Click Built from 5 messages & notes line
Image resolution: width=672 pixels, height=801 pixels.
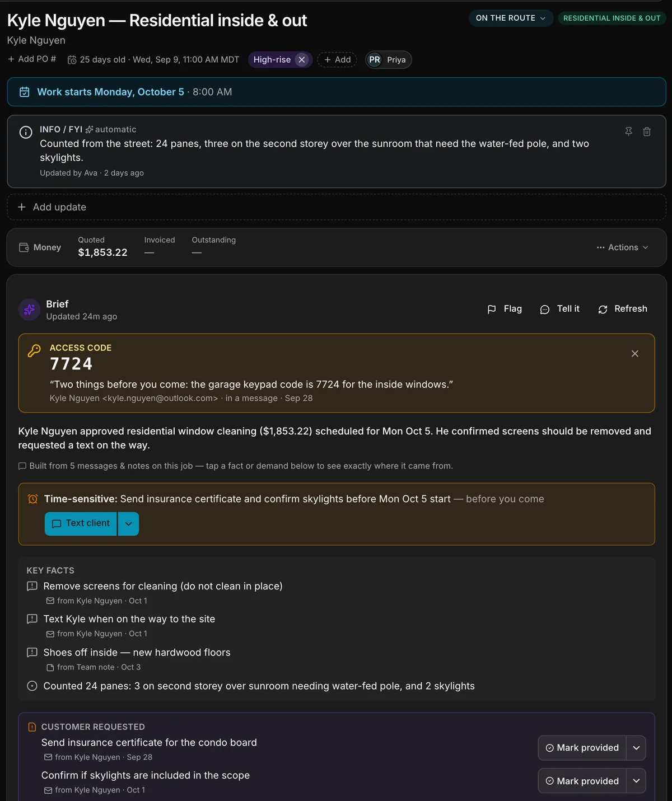(236, 466)
